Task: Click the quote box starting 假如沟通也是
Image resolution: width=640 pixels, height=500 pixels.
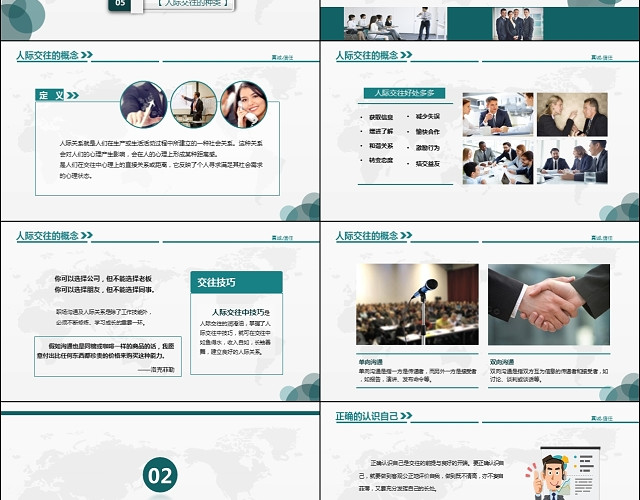Action: (108, 356)
